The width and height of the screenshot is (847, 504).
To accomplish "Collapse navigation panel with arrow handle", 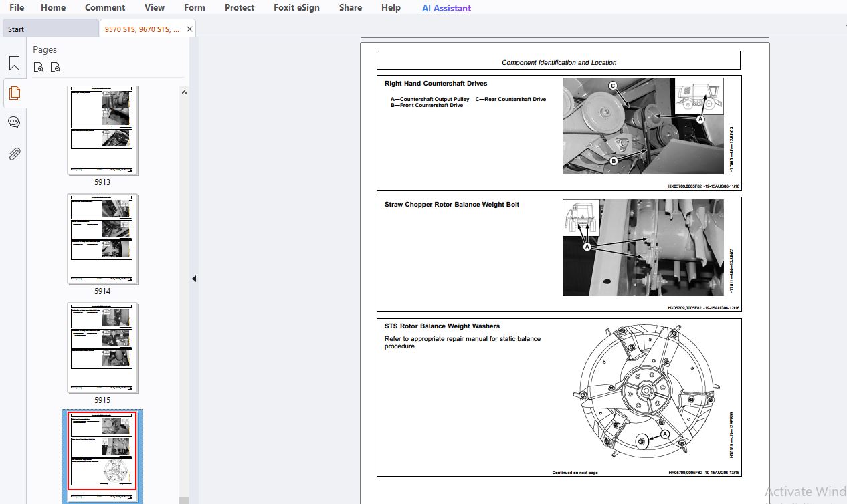I will [x=194, y=279].
